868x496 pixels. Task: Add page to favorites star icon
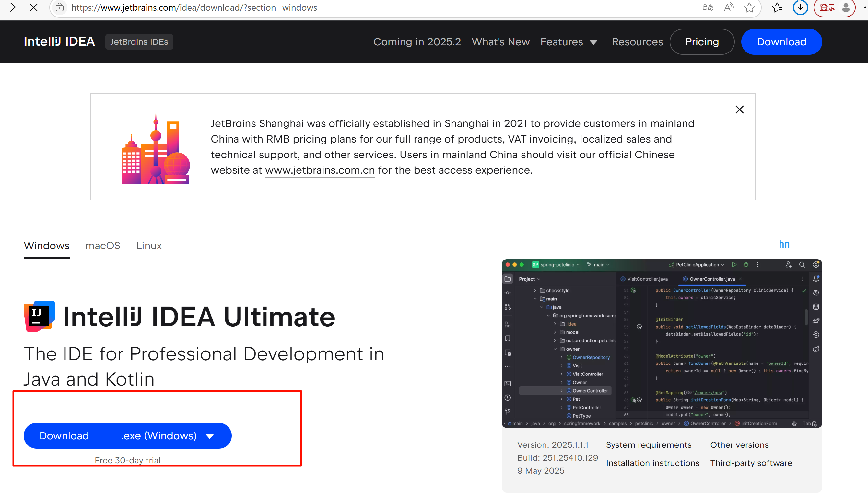point(749,7)
